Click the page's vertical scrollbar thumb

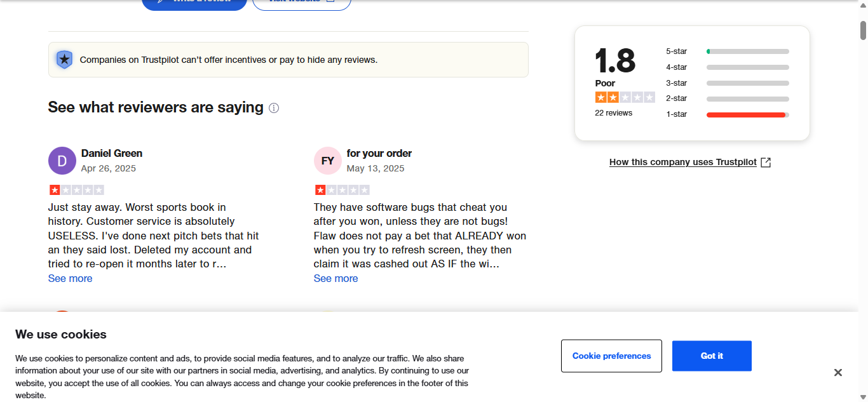(863, 30)
